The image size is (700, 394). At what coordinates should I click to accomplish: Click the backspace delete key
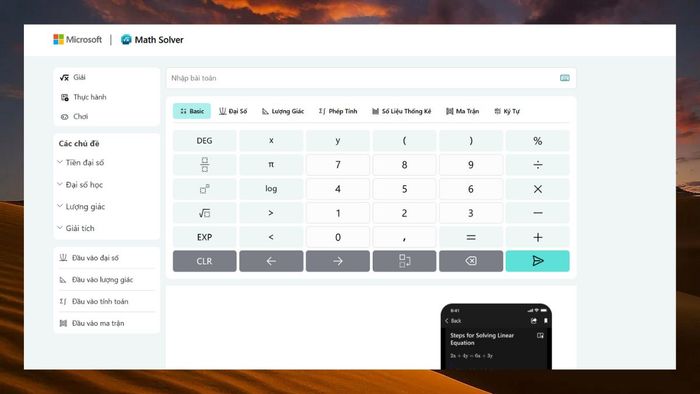click(471, 261)
